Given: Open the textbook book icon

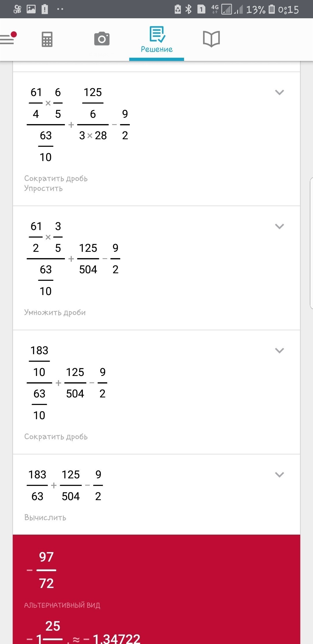Looking at the screenshot, I should pos(211,39).
